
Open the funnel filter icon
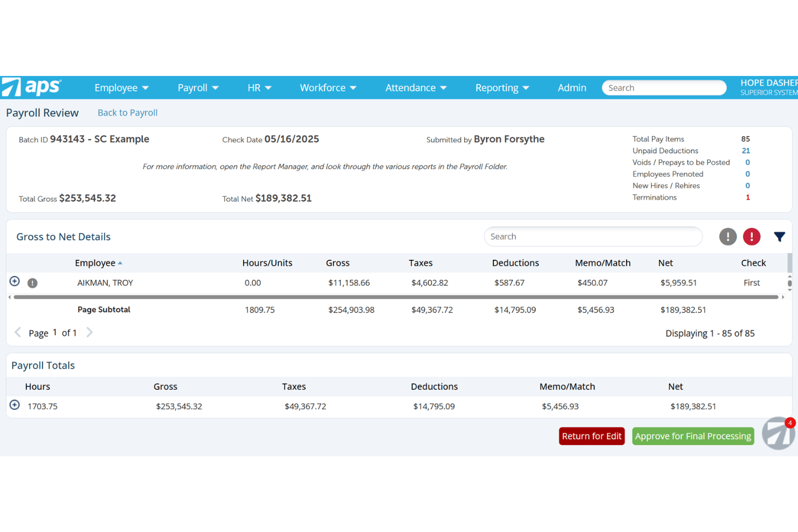[x=779, y=237]
